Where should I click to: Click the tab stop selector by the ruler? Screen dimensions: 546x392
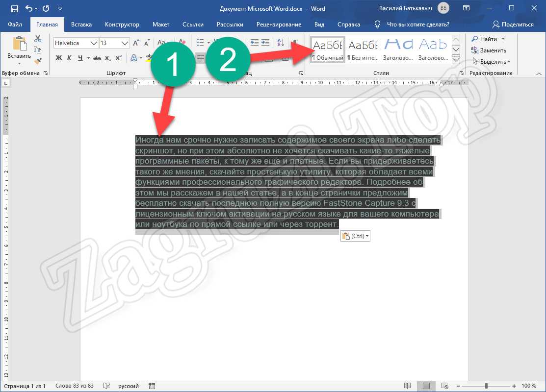tap(6, 83)
